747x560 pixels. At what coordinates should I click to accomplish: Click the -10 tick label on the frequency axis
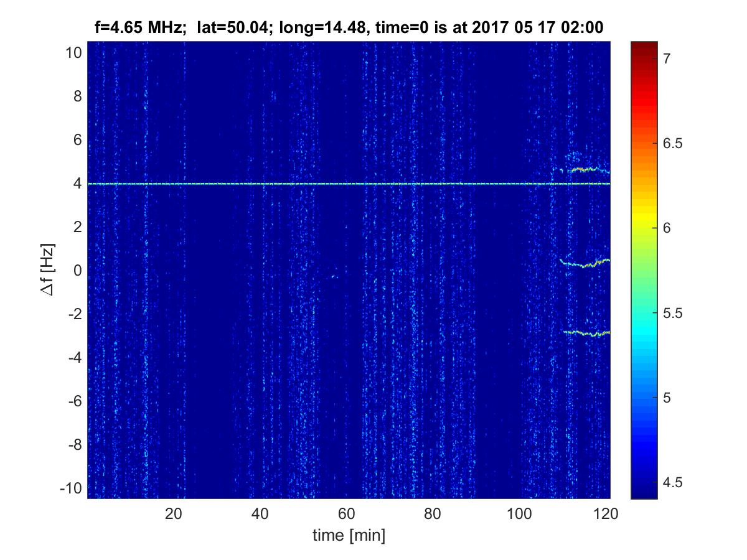pos(70,487)
